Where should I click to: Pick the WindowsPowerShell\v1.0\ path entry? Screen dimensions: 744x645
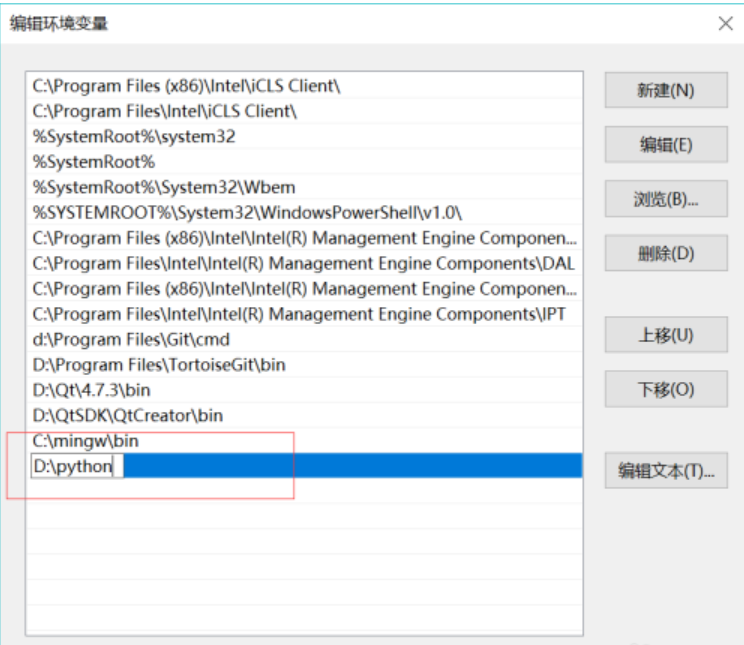tap(246, 212)
